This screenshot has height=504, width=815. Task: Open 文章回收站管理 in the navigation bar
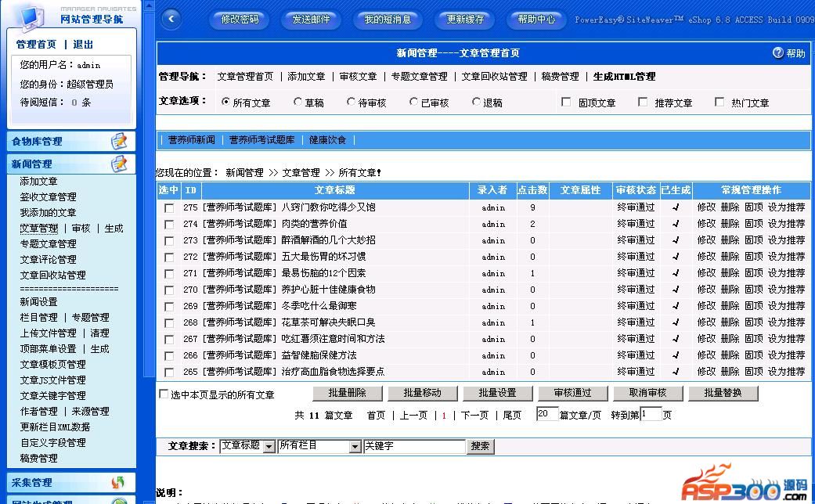pyautogui.click(x=494, y=77)
